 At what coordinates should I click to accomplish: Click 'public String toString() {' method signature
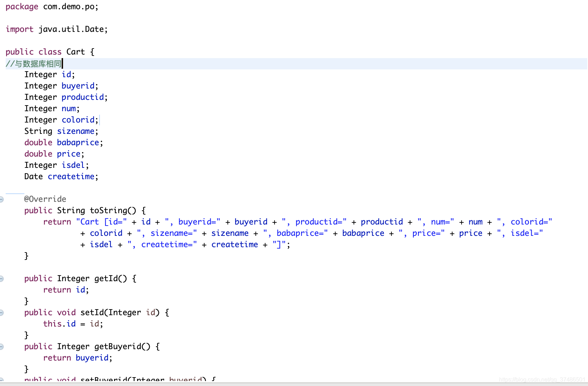pyautogui.click(x=85, y=210)
